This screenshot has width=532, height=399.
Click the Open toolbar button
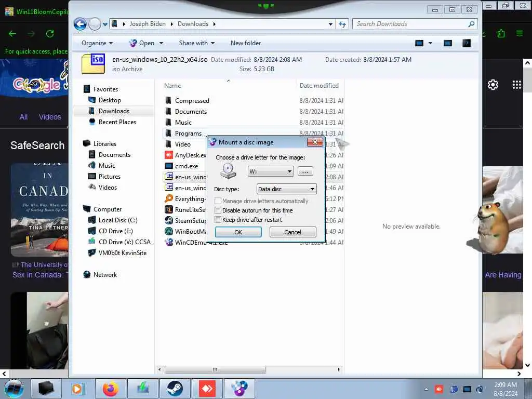[142, 43]
